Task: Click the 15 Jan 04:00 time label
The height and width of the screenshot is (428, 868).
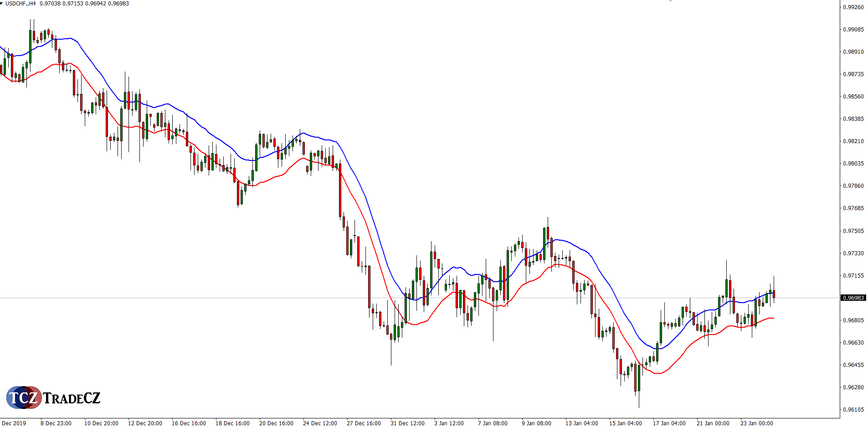Action: [625, 423]
